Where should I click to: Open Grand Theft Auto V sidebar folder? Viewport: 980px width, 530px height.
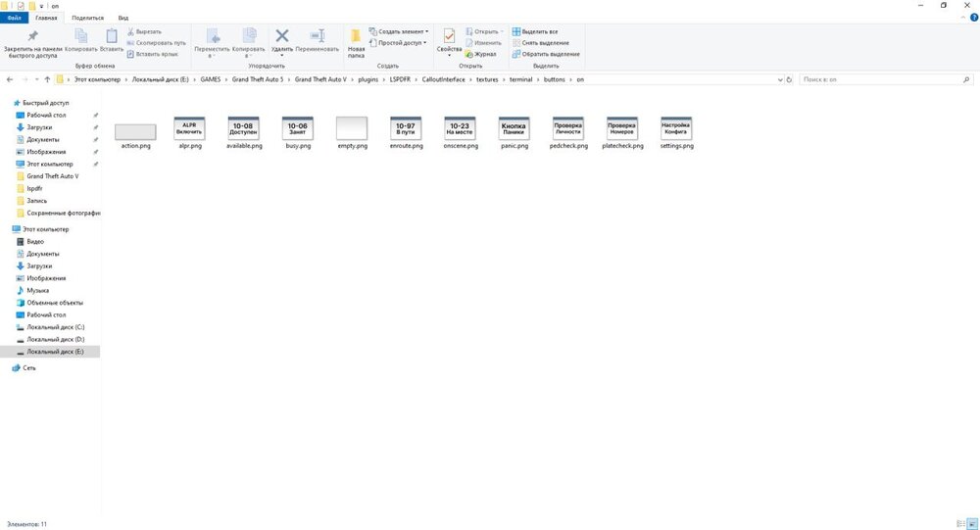53,176
